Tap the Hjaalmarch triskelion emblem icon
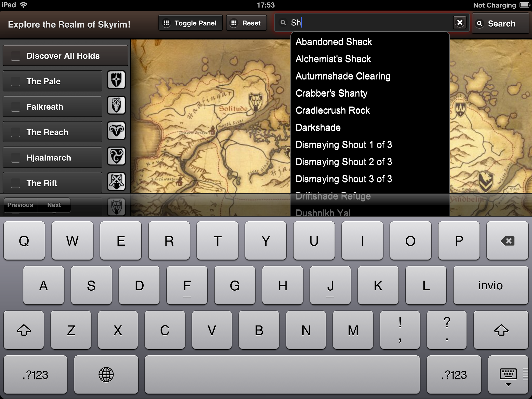The width and height of the screenshot is (532, 399). 116,156
